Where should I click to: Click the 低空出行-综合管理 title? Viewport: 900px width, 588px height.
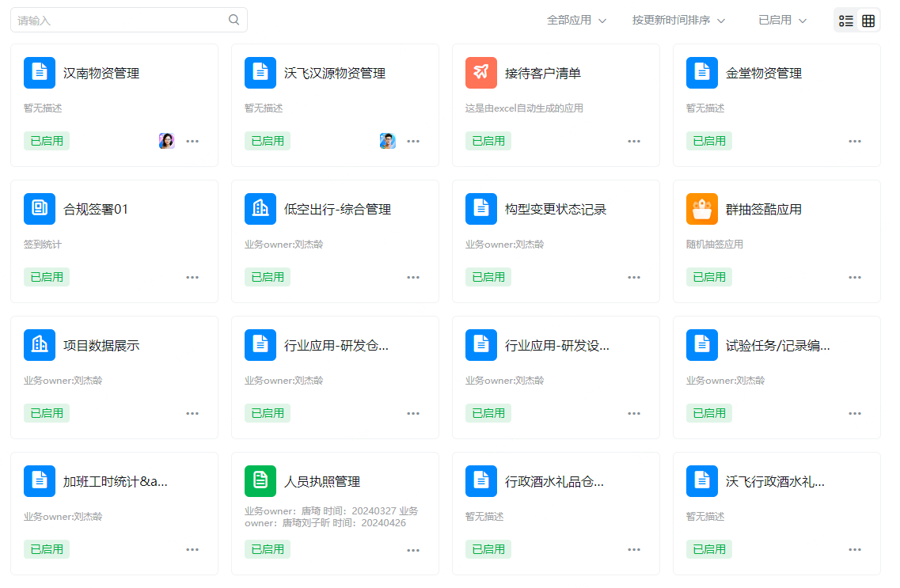(x=337, y=210)
